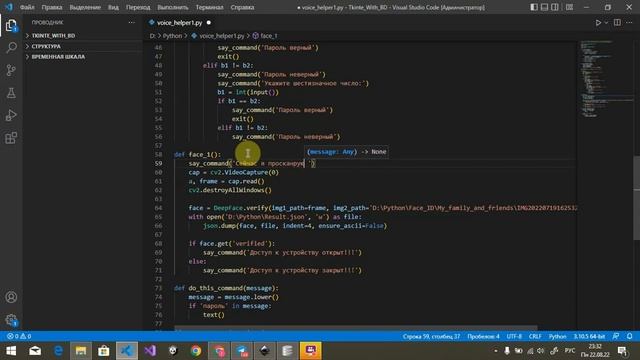This screenshot has width=640, height=360.
Task: Click the unsaved dot on voice_helper1.py tab
Action: [209, 23]
